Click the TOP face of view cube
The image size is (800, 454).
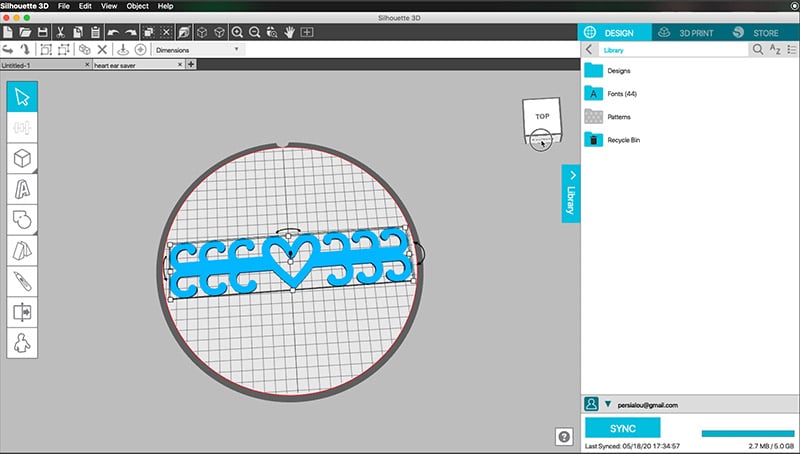tap(542, 116)
